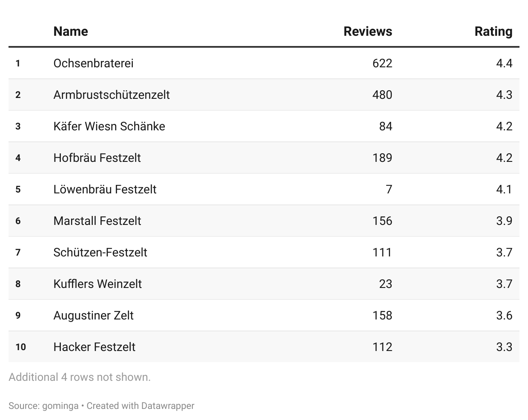Screen dimensions: 528x420
Task: Click the Hacker Festzelt name
Action: pyautogui.click(x=94, y=347)
